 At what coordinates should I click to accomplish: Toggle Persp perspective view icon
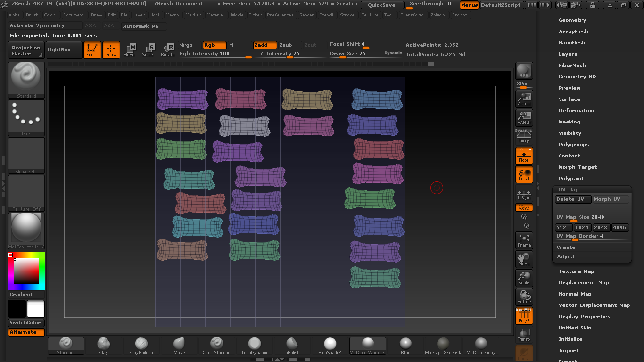[524, 136]
